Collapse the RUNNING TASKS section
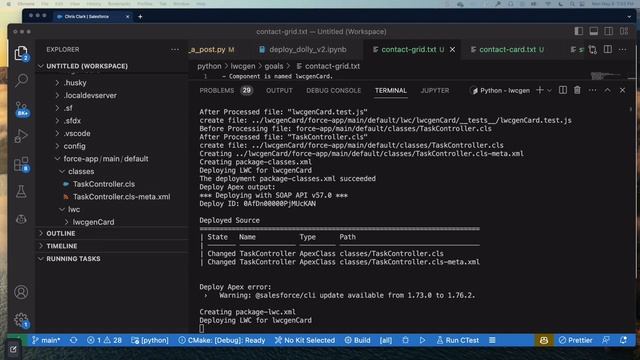Viewport: 640px width, 360px height. (x=73, y=258)
